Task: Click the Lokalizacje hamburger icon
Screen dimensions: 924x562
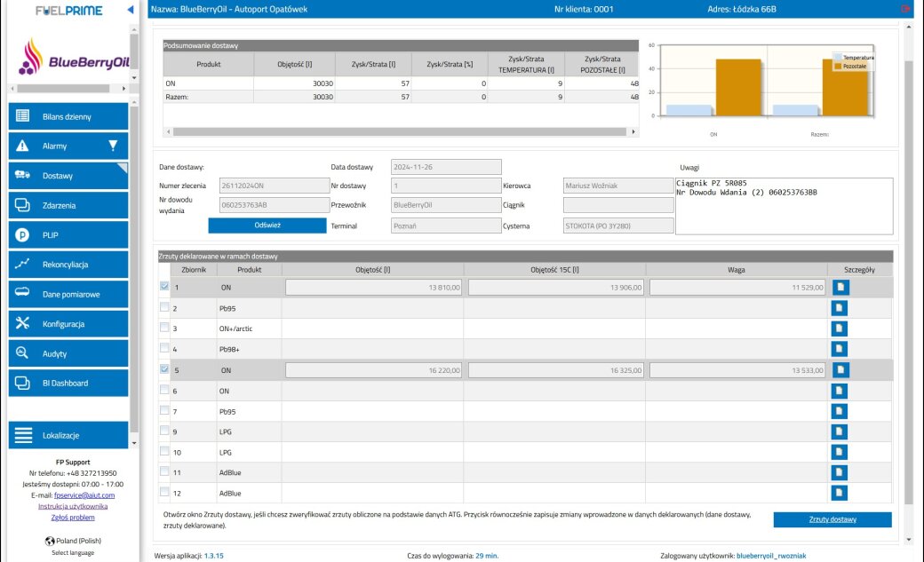Action: 24,435
